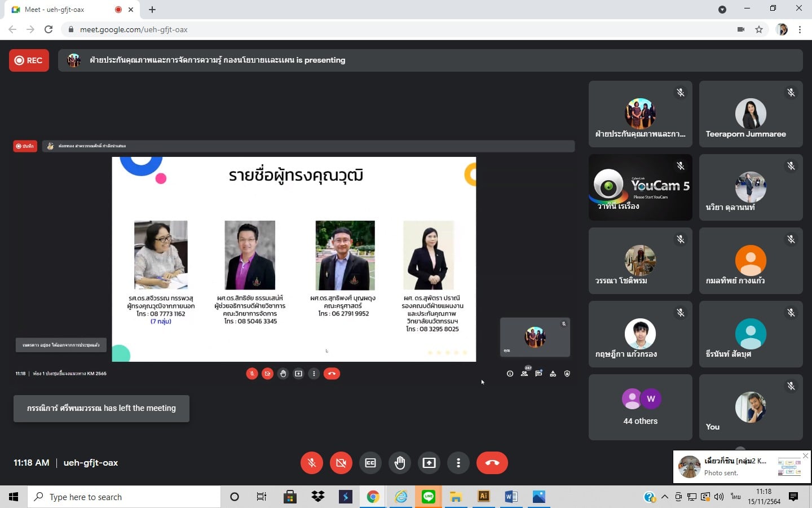Click the red leave call button
Screen dimensions: 812x508
tap(492, 463)
